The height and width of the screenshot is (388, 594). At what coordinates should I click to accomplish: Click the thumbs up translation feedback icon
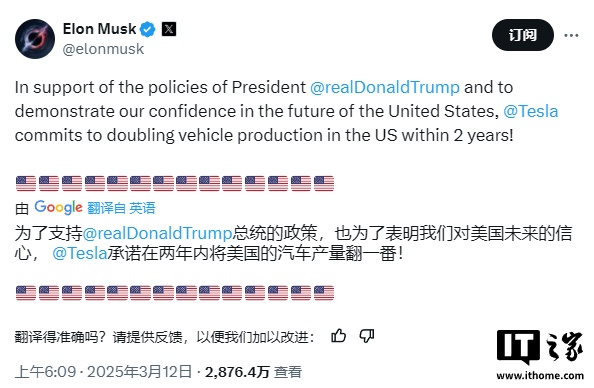338,336
